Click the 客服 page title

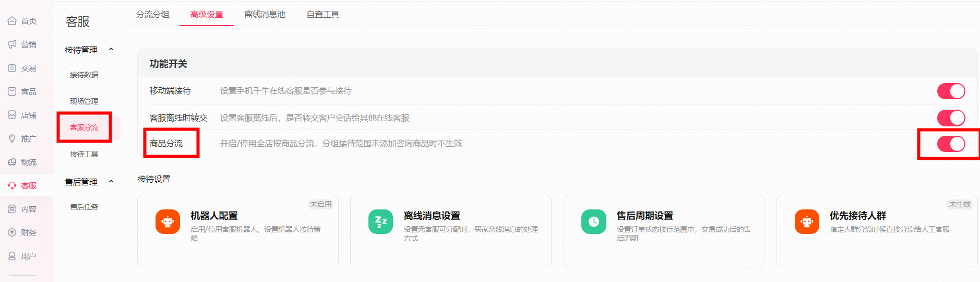click(78, 21)
